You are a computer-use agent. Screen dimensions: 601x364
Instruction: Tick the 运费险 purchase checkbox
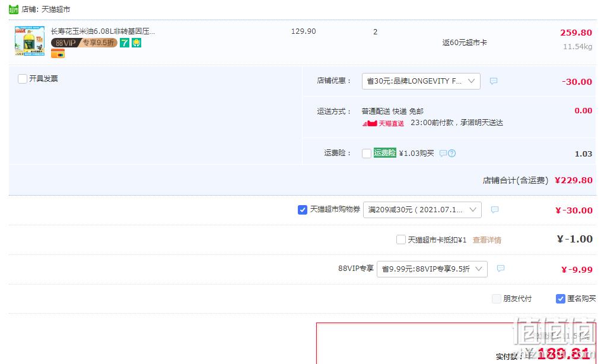click(x=367, y=154)
